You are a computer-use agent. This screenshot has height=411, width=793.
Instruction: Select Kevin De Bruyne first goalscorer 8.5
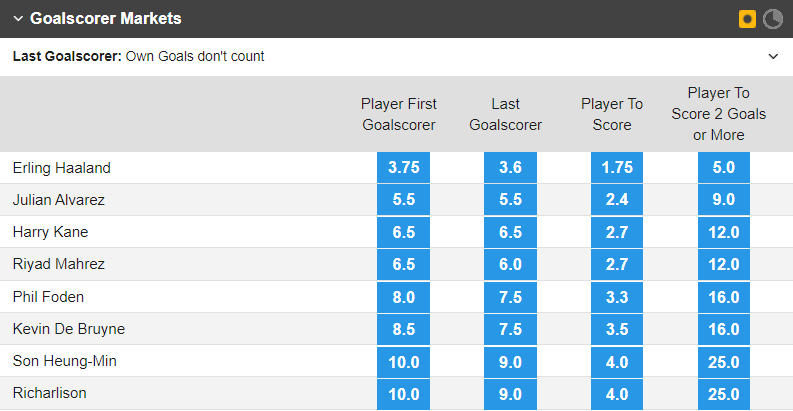[404, 329]
